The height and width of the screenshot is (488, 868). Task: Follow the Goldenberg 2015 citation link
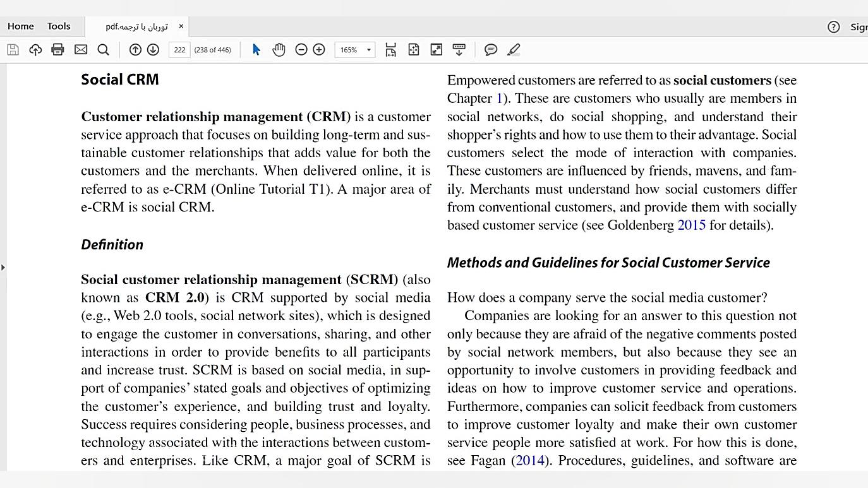pyautogui.click(x=692, y=225)
